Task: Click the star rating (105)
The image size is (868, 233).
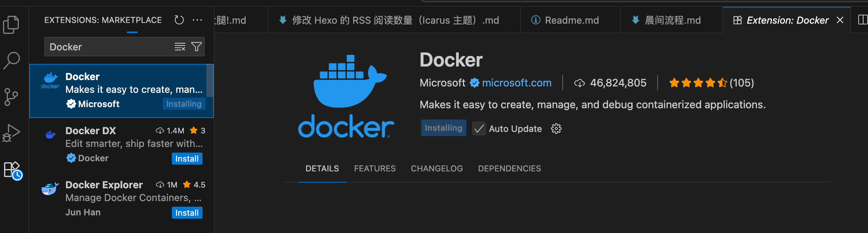Action: (712, 83)
